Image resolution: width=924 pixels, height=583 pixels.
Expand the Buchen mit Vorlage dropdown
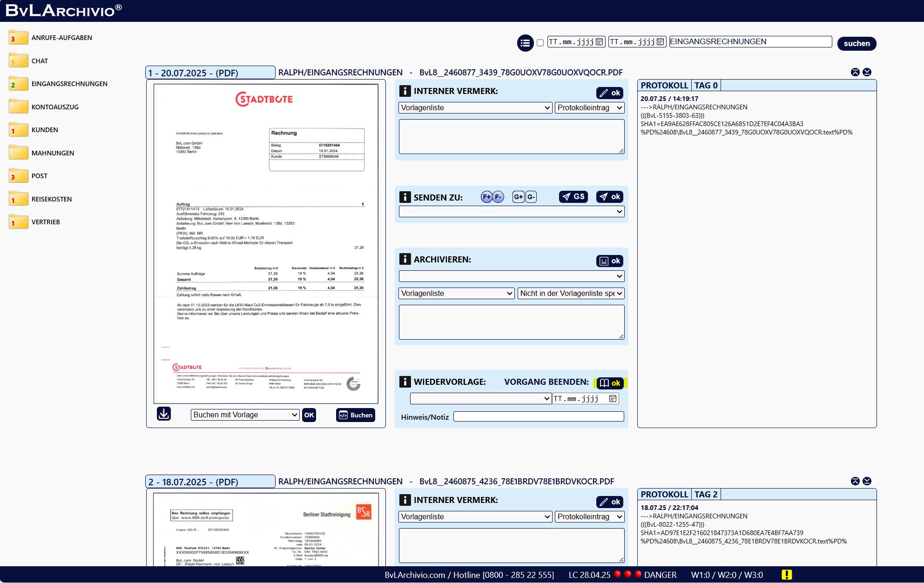245,415
